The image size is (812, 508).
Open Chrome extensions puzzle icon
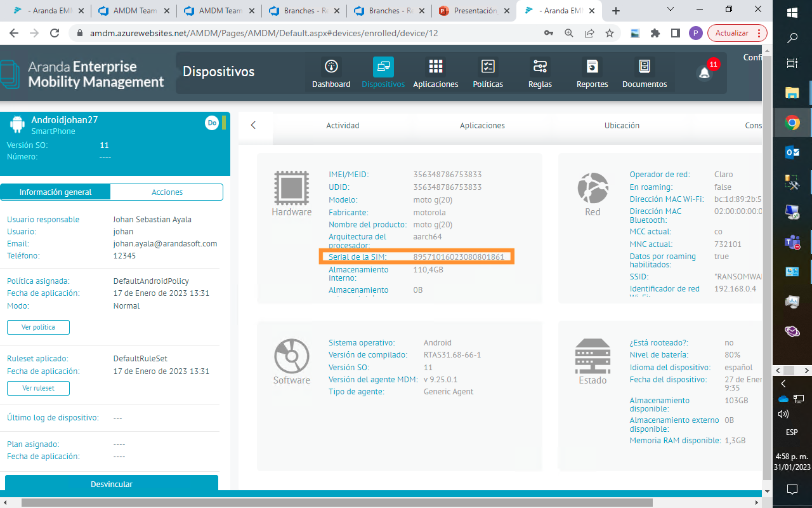[655, 33]
